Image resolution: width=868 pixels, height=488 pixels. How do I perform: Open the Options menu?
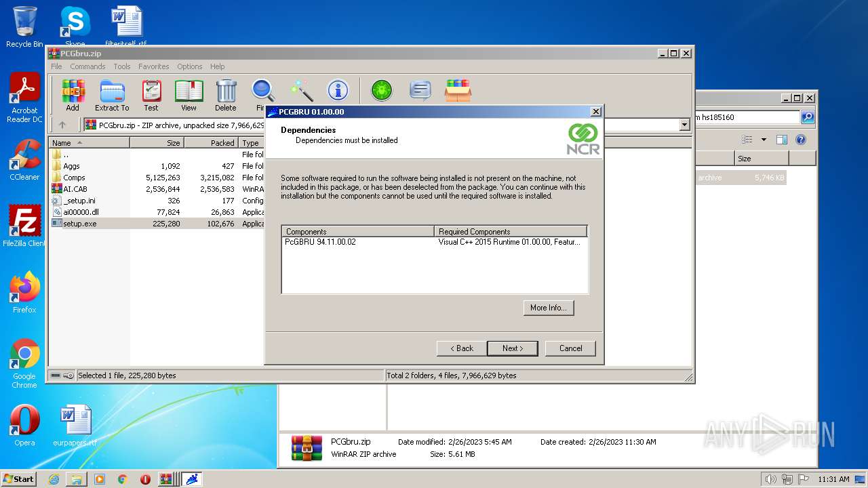(190, 66)
